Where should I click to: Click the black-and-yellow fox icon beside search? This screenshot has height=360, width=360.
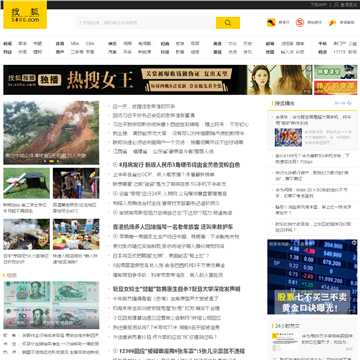point(271,23)
